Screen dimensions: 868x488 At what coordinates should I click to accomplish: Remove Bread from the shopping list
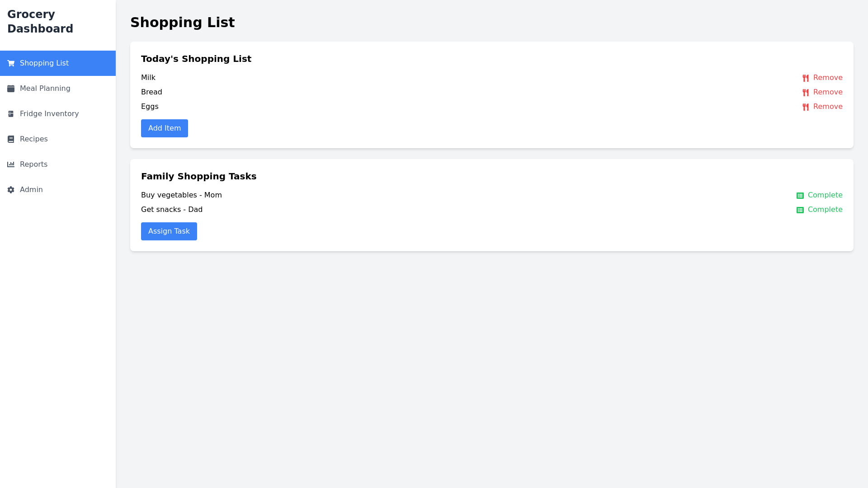(827, 92)
